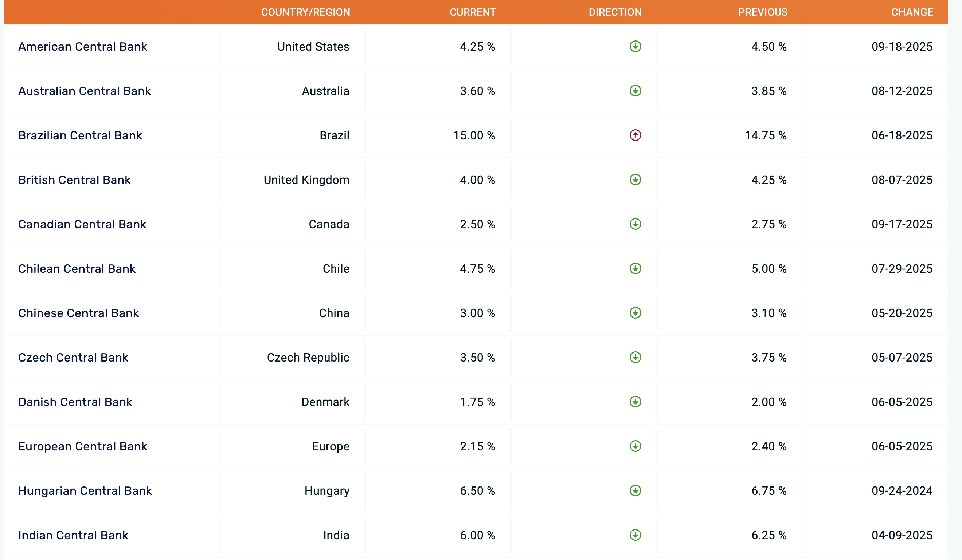The image size is (962, 560).
Task: Click the CURRENT column header
Action: 473,12
